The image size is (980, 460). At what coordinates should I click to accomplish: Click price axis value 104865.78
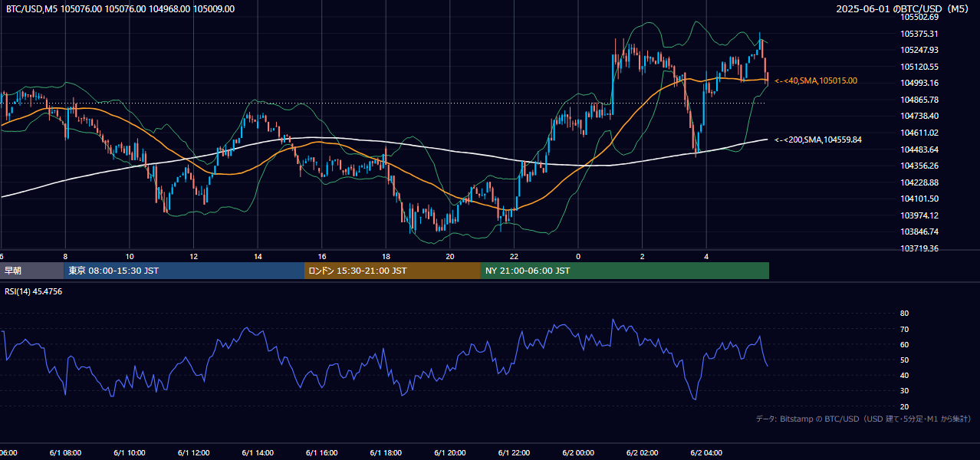pos(919,100)
